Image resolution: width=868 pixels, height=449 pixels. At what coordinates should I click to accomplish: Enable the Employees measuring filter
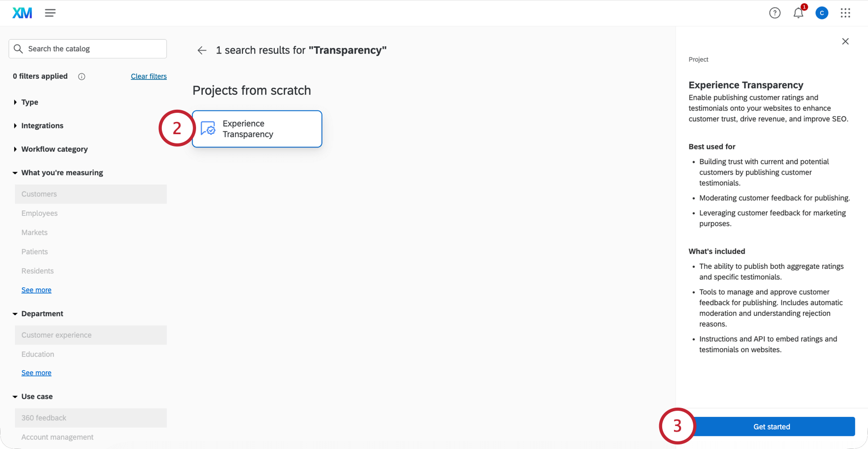39,213
